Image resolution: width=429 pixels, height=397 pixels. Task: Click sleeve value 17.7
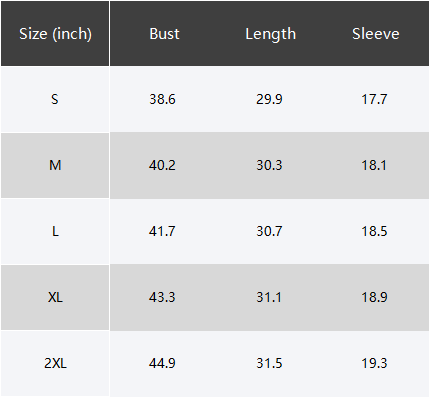(x=374, y=99)
